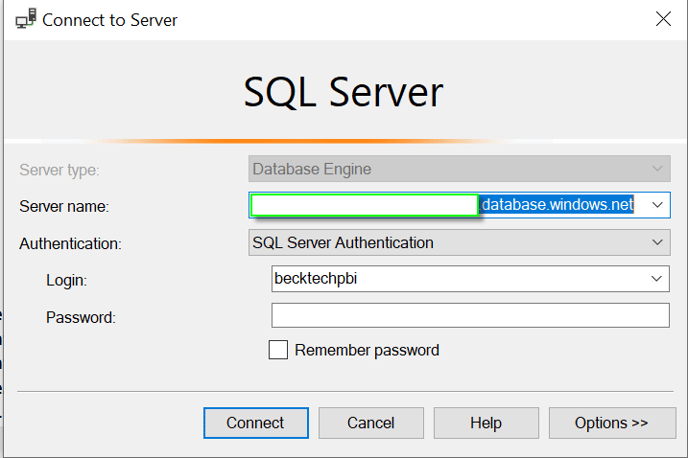Click inside the Password field

pos(470,315)
